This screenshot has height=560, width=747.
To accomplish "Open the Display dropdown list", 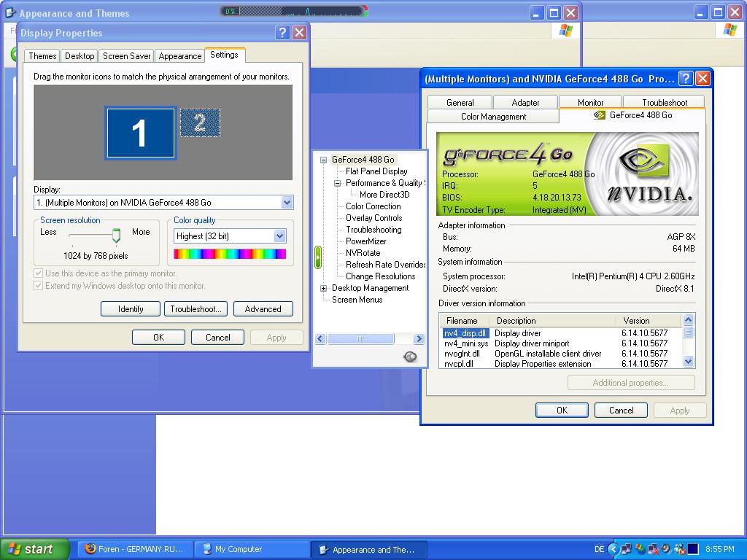I will click(287, 203).
